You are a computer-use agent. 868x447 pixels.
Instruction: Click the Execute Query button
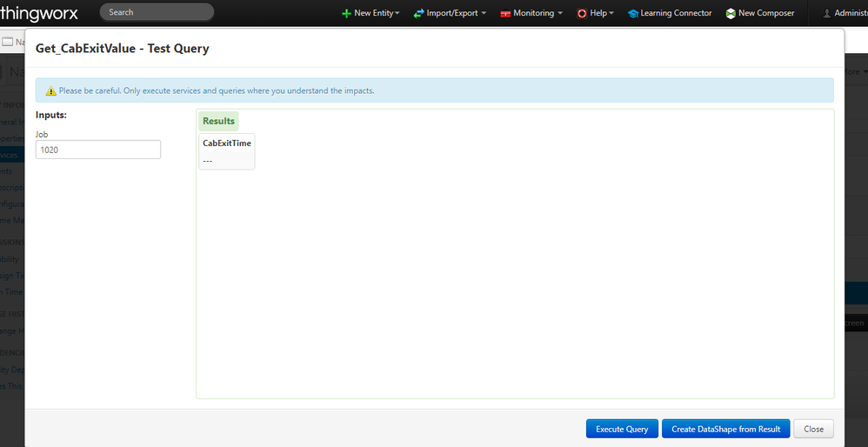click(622, 429)
